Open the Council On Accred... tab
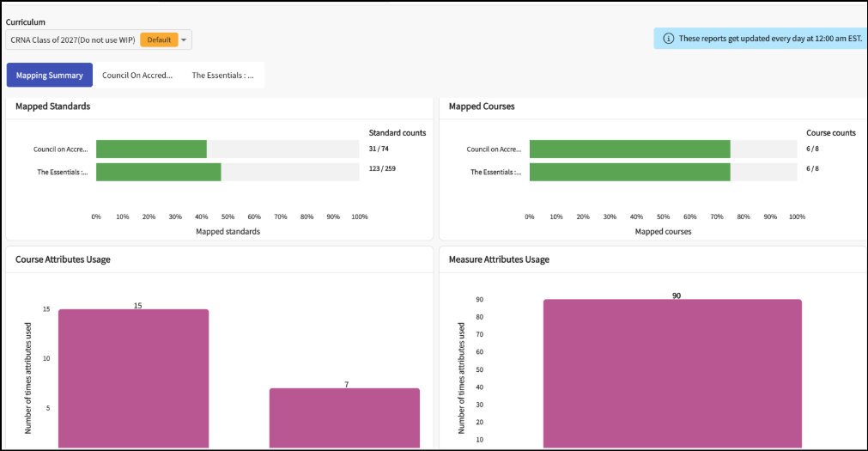868x451 pixels. click(x=137, y=76)
